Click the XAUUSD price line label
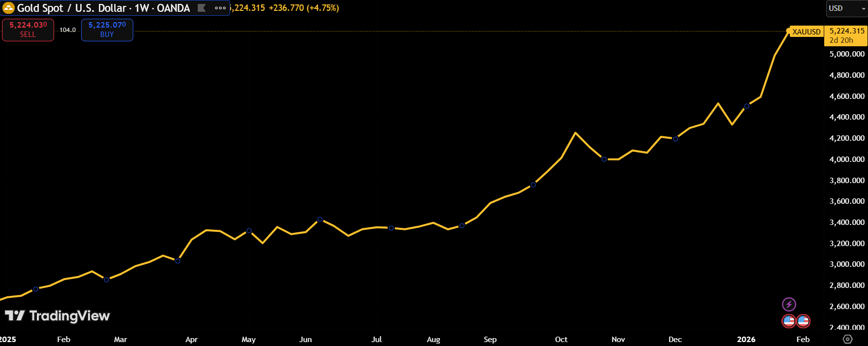 pos(806,31)
